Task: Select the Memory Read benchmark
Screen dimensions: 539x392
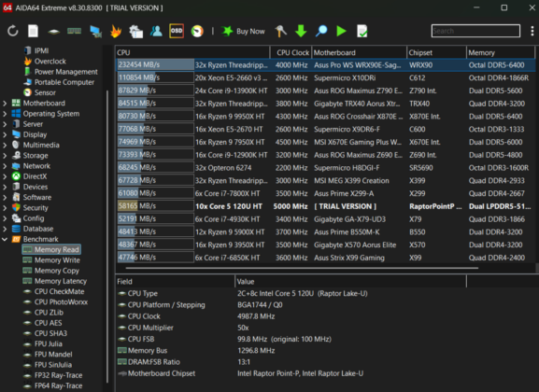Action: point(51,250)
